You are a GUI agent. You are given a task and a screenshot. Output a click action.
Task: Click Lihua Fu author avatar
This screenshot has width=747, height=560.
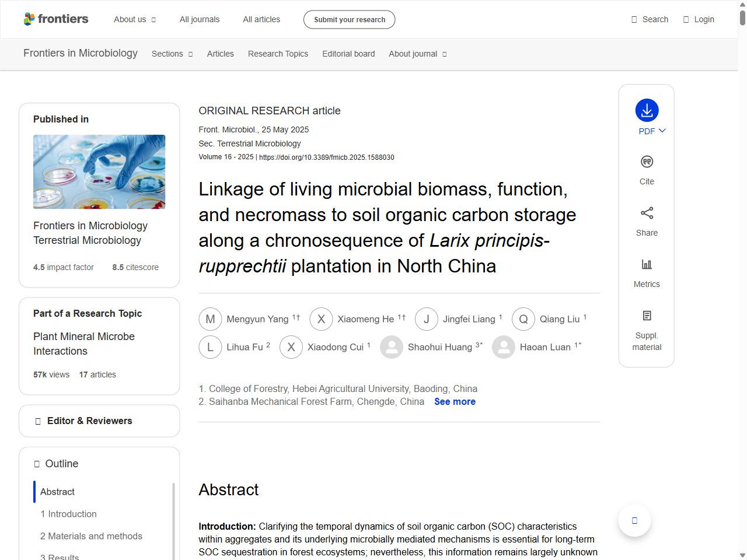pos(210,347)
